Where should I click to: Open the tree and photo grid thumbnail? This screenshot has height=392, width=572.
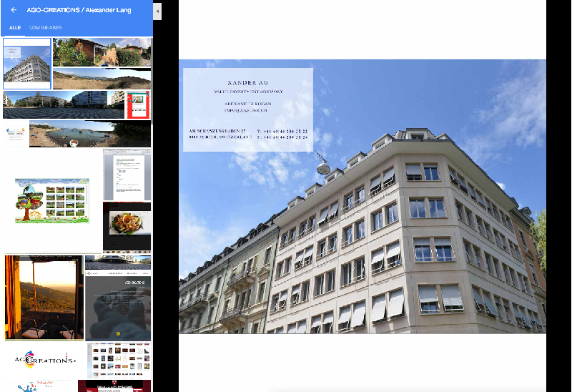pyautogui.click(x=52, y=201)
